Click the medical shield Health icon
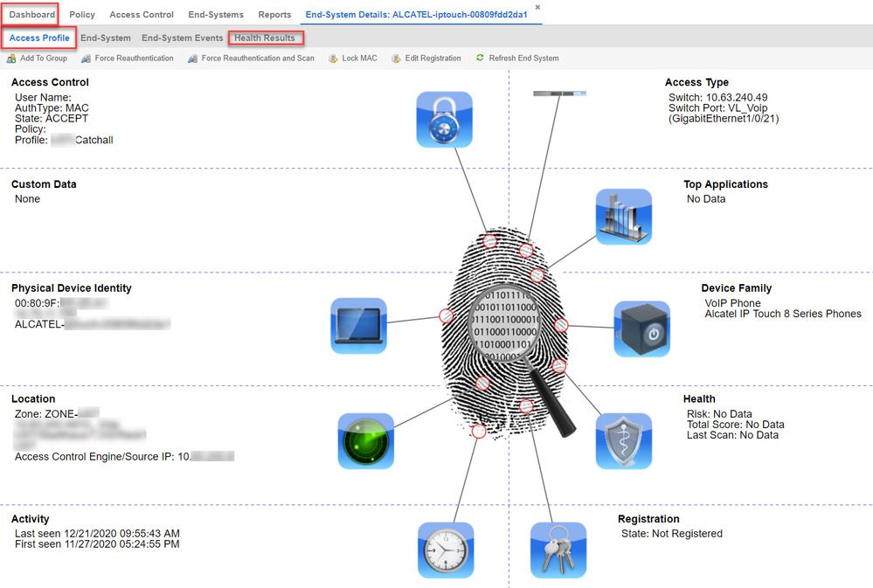873x588 pixels. (x=624, y=441)
